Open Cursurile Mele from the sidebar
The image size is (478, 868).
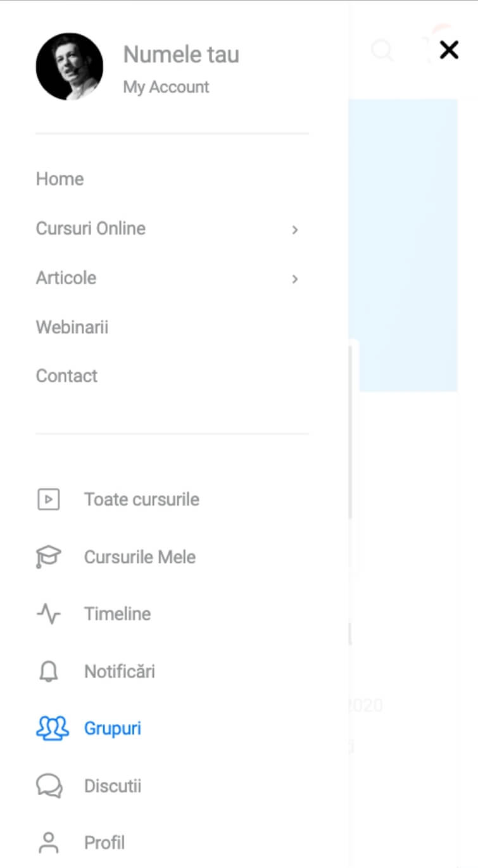coord(140,557)
